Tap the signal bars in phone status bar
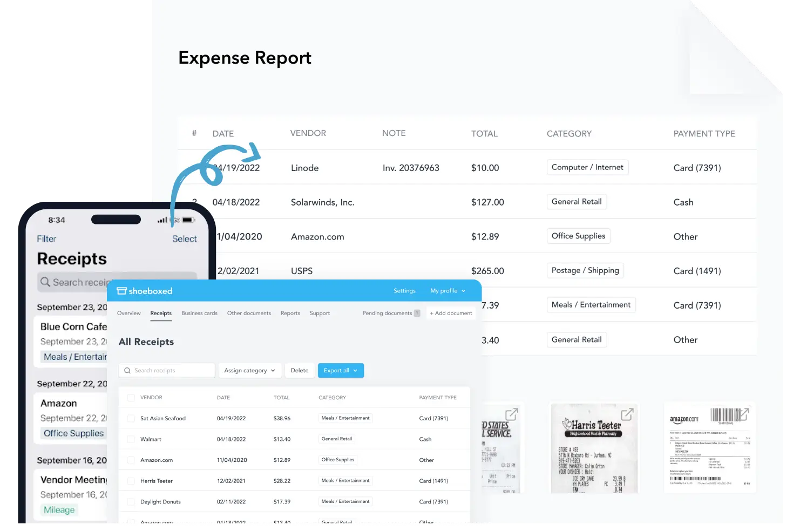This screenshot has width=800, height=532. [x=162, y=220]
